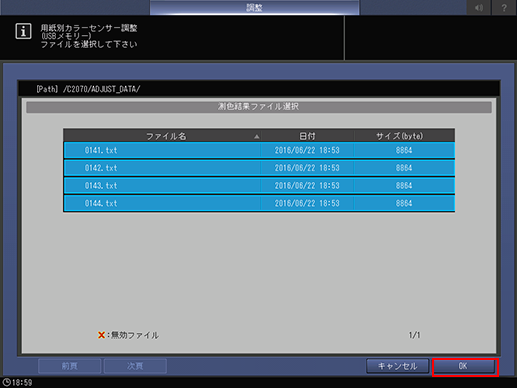Click size 8864 in 0144.txt row
Screen dimensions: 517x388
click(404, 203)
